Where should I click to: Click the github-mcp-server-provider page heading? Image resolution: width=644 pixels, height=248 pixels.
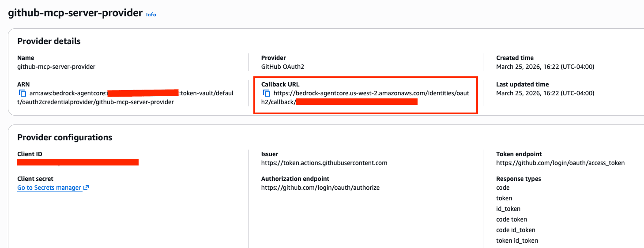coord(75,13)
